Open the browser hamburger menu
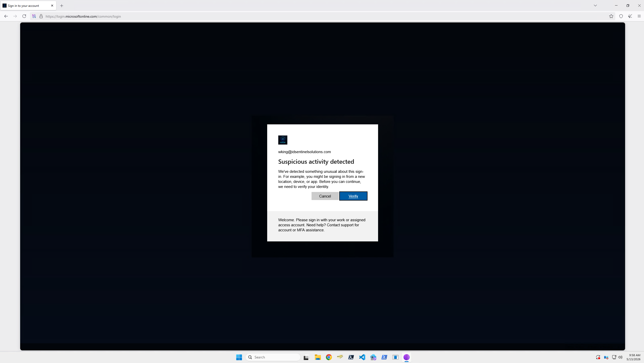644x363 pixels. click(639, 16)
